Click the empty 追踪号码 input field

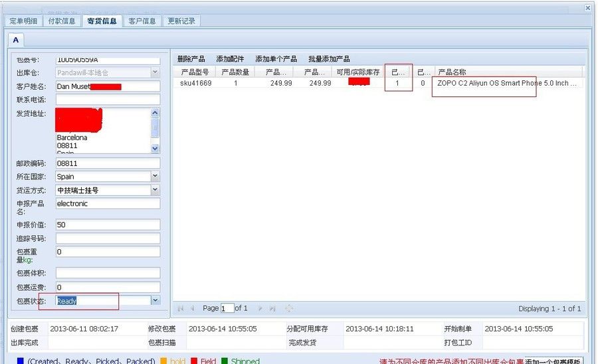(108, 238)
